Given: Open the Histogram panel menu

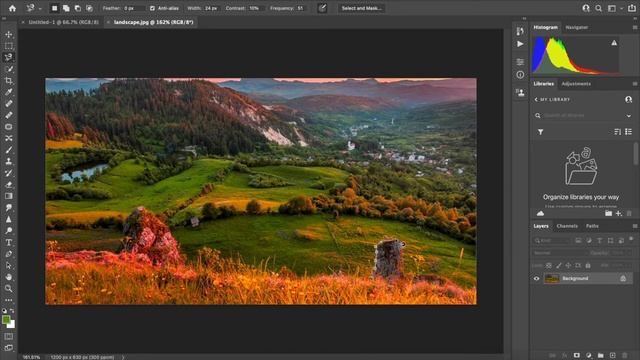Looking at the screenshot, I should coord(635,27).
